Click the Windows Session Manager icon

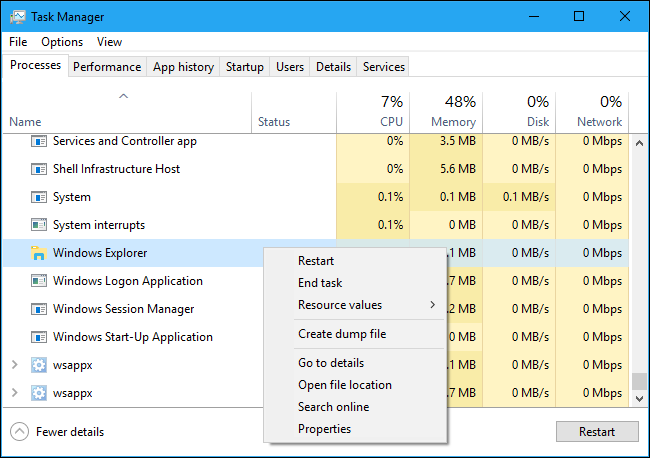39,309
